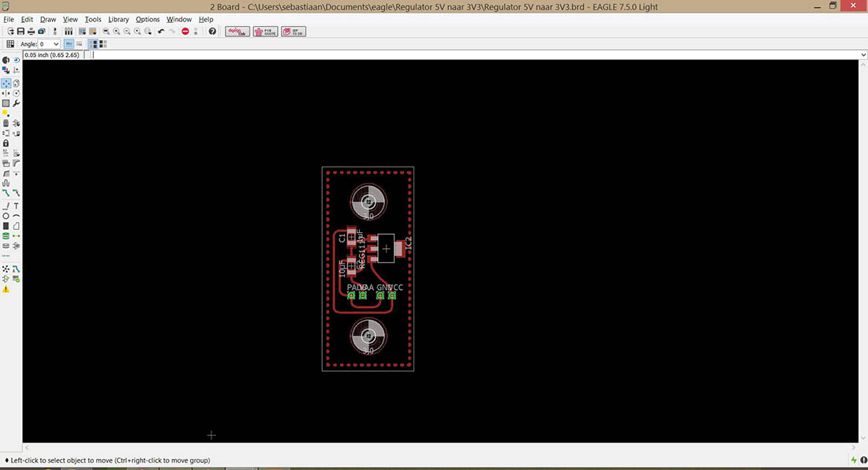Select the Show tool

click(16, 60)
